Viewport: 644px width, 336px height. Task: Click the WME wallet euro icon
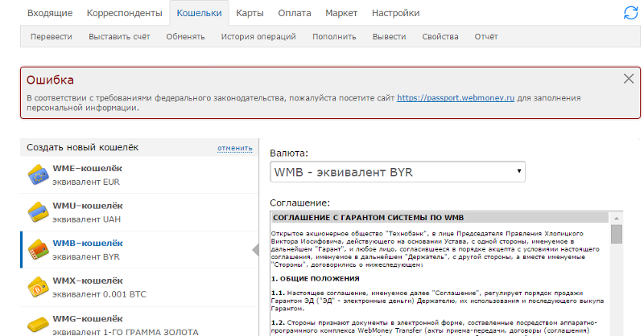click(38, 174)
